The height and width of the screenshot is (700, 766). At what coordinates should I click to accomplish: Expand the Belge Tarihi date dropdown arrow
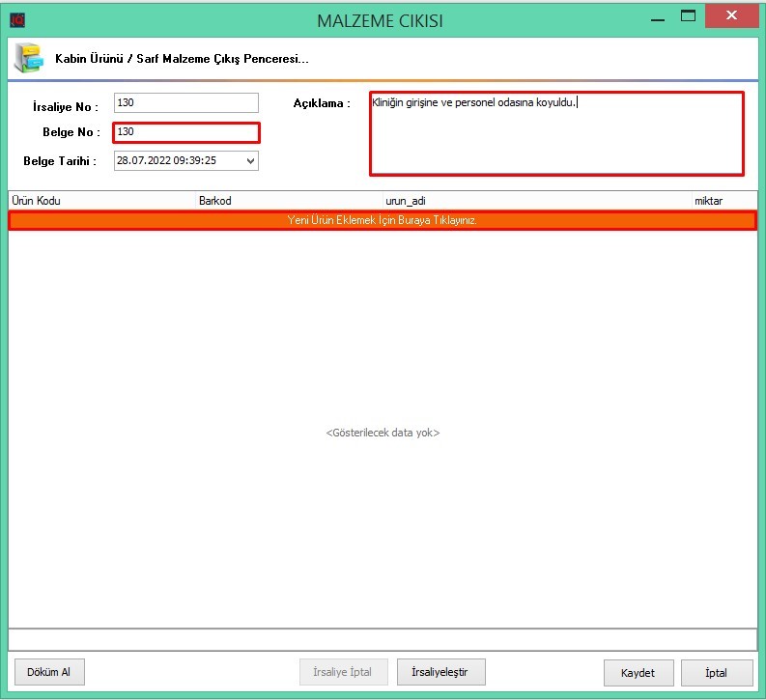coord(251,161)
